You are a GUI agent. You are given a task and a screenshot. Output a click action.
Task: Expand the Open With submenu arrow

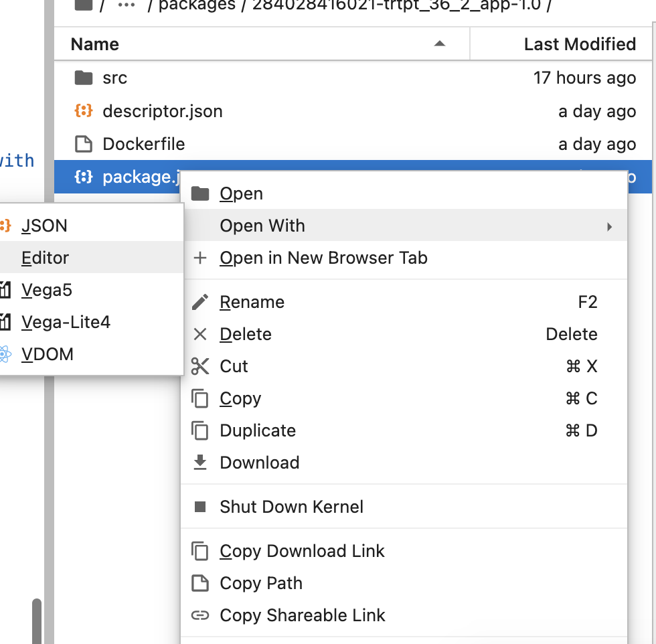[x=609, y=227]
